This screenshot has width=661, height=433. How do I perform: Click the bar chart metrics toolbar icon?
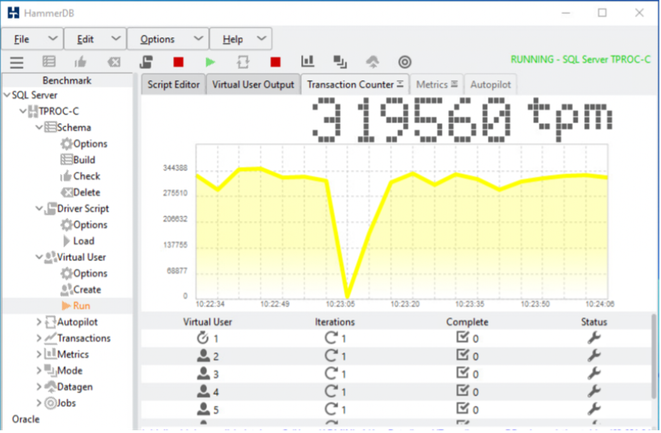click(x=308, y=62)
